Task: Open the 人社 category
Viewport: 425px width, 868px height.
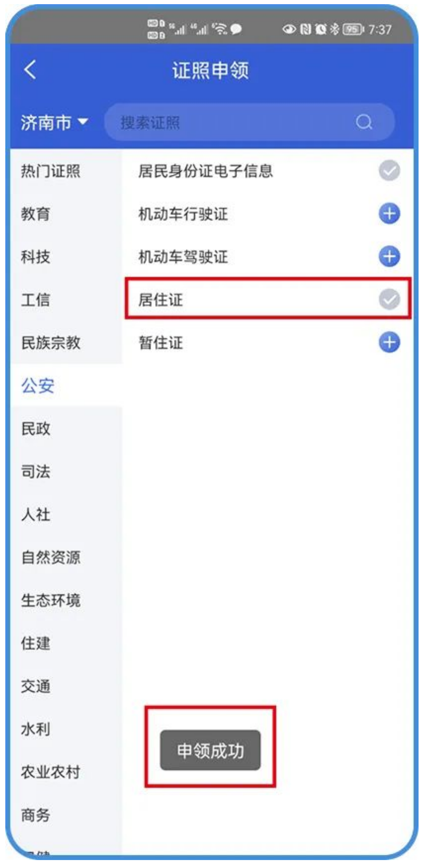Action: click(x=36, y=515)
